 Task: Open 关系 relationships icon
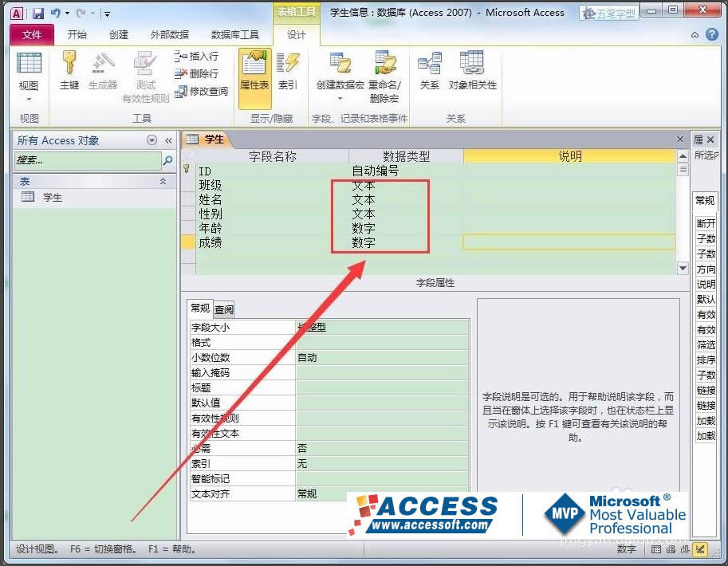(430, 71)
